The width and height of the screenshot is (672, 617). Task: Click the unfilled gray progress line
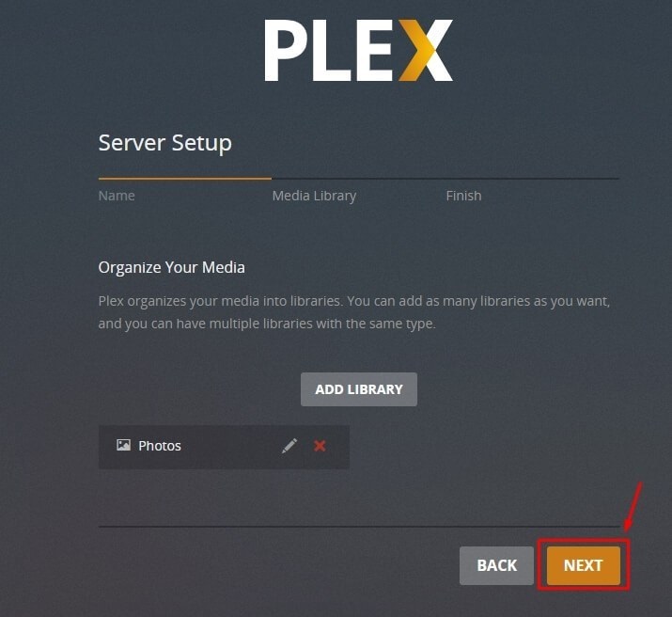[445, 179]
